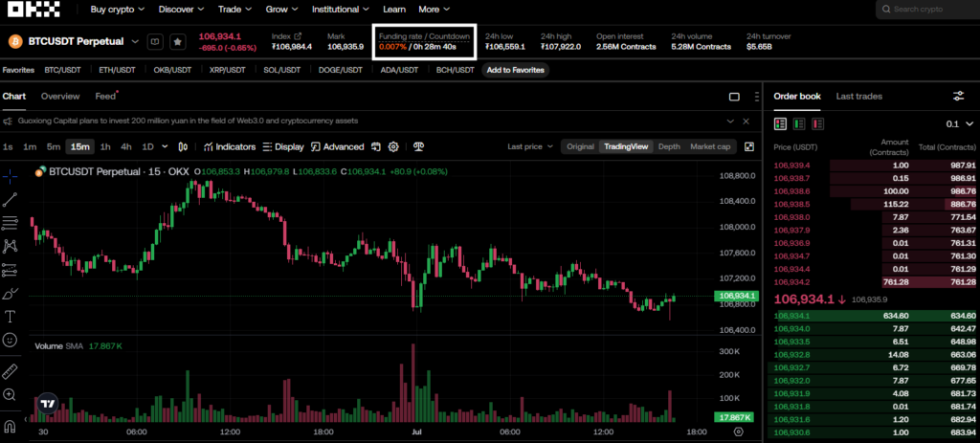The width and height of the screenshot is (980, 443).
Task: Open more time intervals dropdown after 1D
Action: 165,146
